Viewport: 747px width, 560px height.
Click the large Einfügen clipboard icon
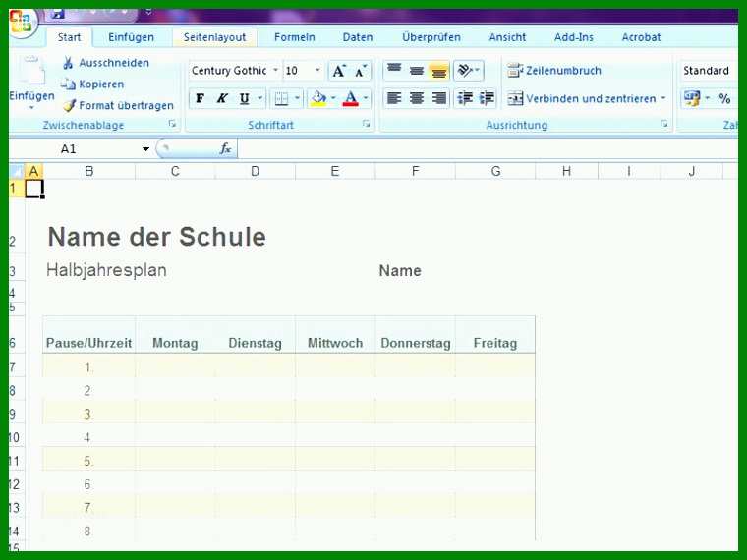31,71
